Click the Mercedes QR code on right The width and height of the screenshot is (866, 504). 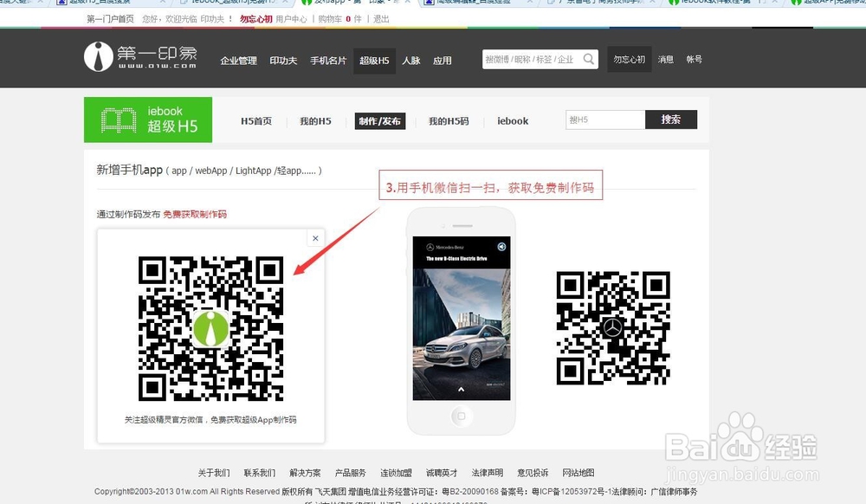pyautogui.click(x=613, y=328)
